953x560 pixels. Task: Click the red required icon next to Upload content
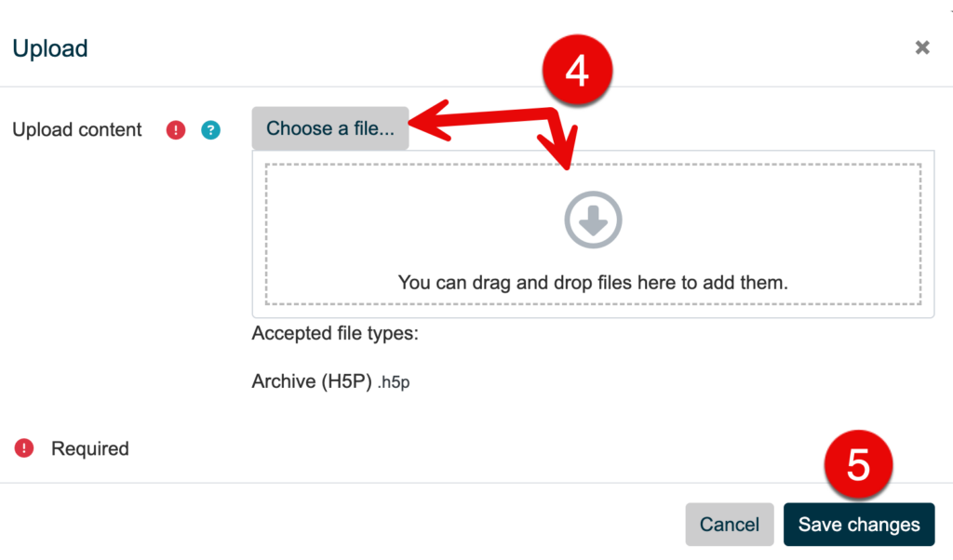[x=176, y=130]
